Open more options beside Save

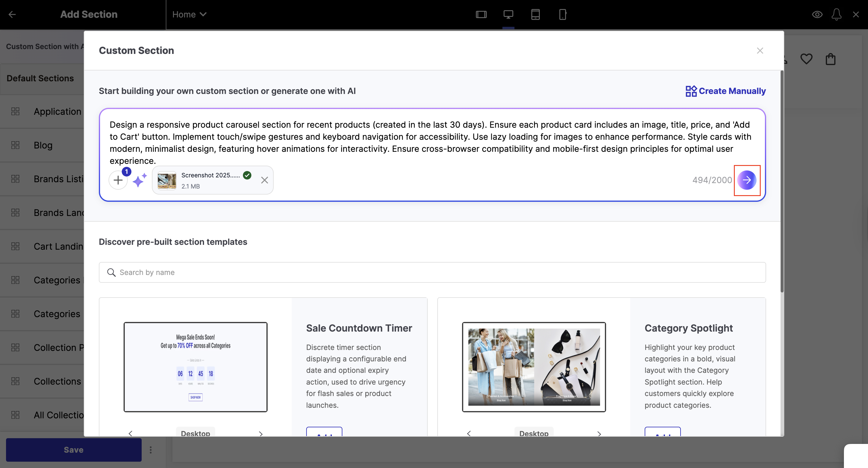[x=151, y=450]
